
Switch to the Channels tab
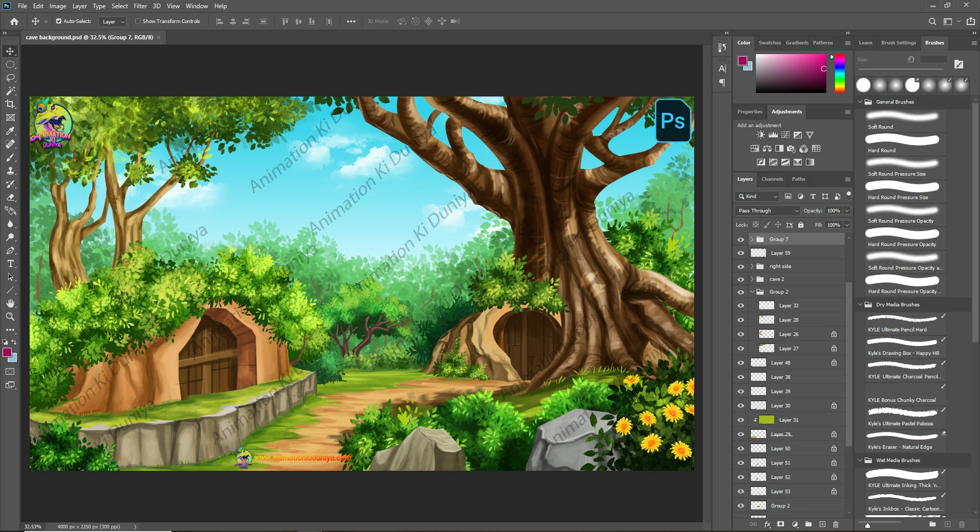pyautogui.click(x=772, y=179)
